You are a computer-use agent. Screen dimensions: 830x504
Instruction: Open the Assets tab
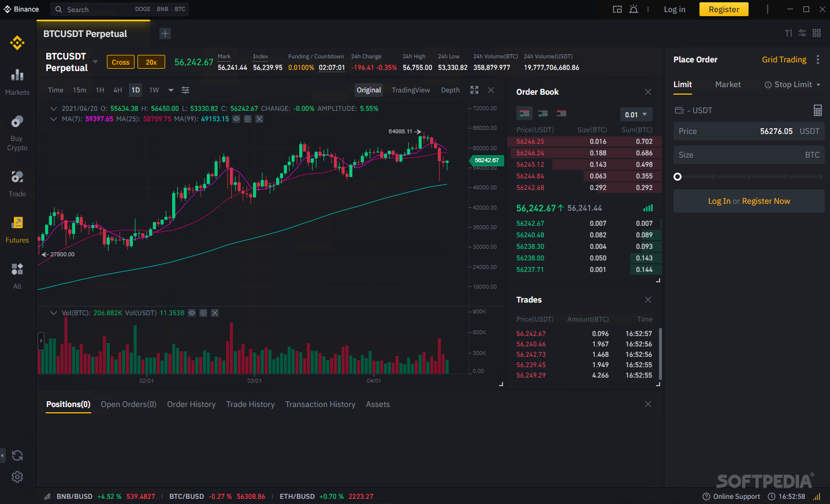[378, 404]
